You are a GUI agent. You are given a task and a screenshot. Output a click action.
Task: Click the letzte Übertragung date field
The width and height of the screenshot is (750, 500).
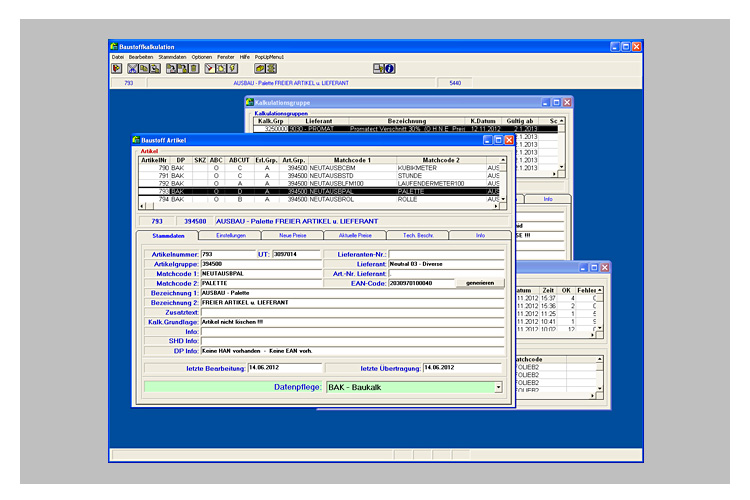pyautogui.click(x=463, y=367)
